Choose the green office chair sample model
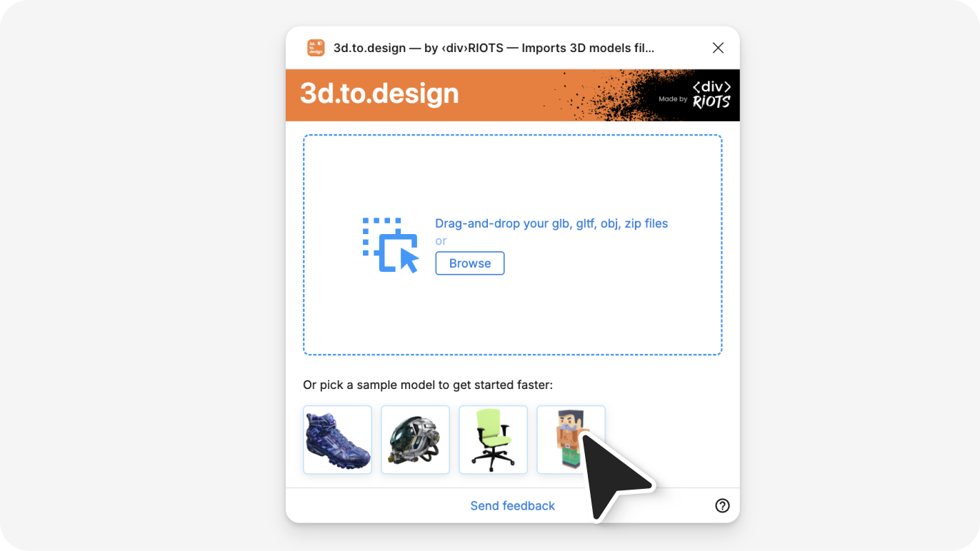The image size is (980, 551). coord(493,440)
